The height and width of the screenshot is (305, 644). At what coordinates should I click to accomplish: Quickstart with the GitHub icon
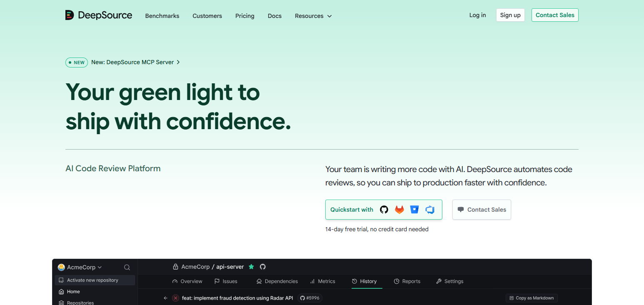pos(384,210)
